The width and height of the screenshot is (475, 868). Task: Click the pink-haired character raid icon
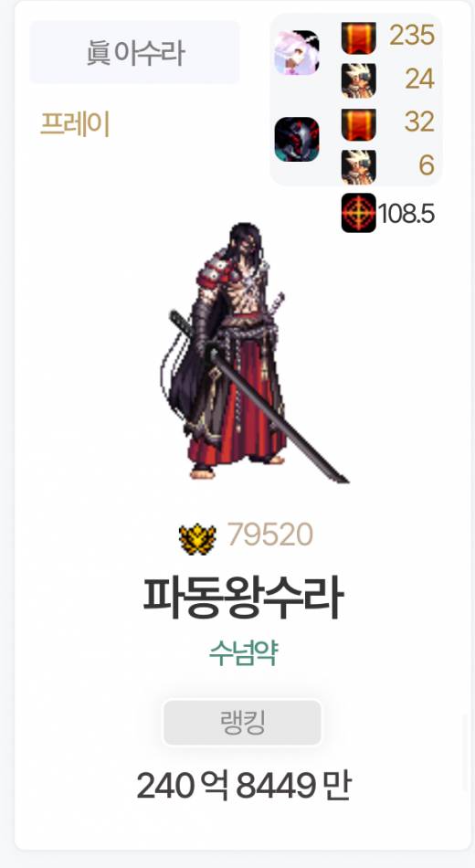tap(297, 53)
